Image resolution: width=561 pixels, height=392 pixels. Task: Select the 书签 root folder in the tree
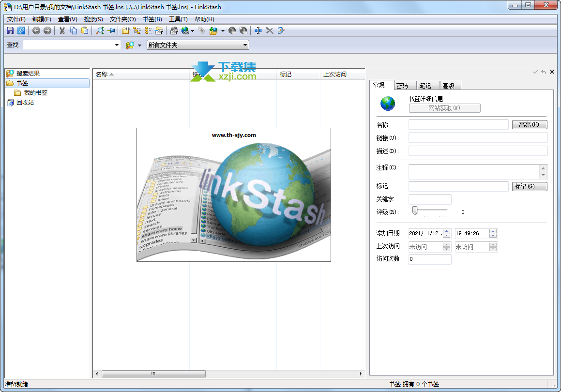tap(47, 83)
